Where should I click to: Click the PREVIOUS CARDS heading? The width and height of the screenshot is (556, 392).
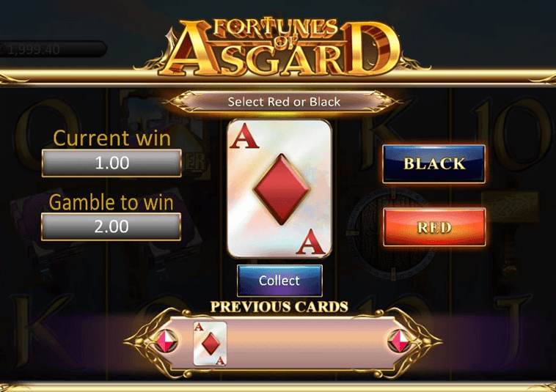click(x=279, y=307)
